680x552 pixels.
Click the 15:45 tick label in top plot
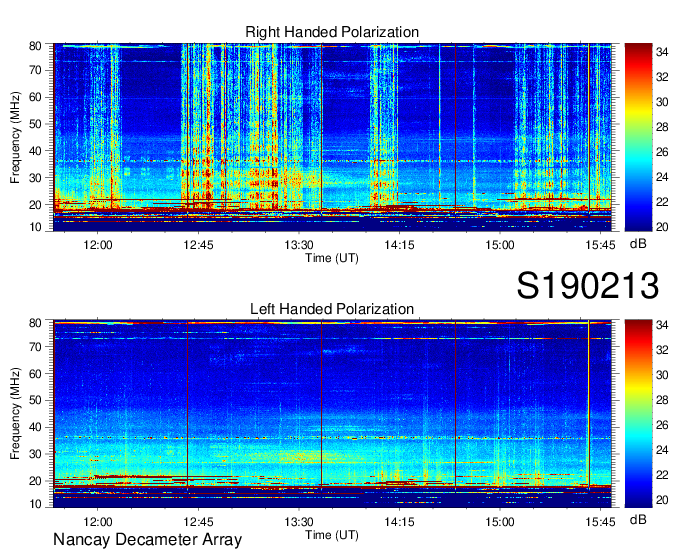tap(600, 245)
